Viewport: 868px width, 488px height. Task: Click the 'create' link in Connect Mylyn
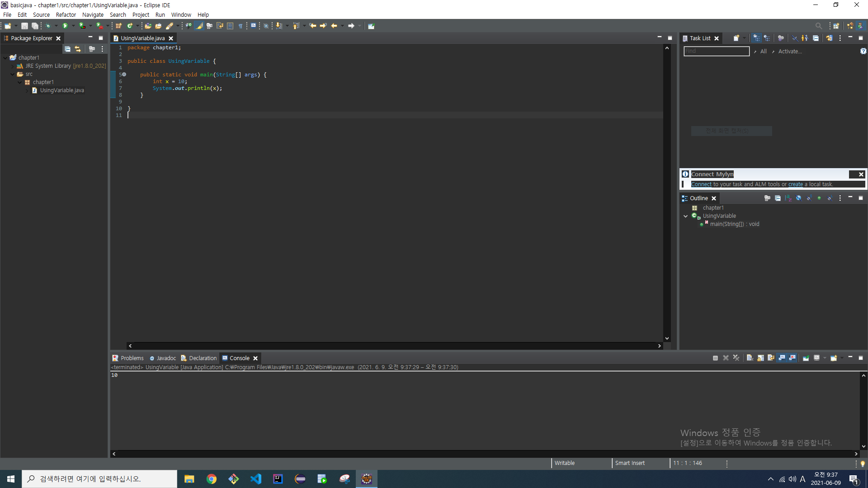click(795, 184)
